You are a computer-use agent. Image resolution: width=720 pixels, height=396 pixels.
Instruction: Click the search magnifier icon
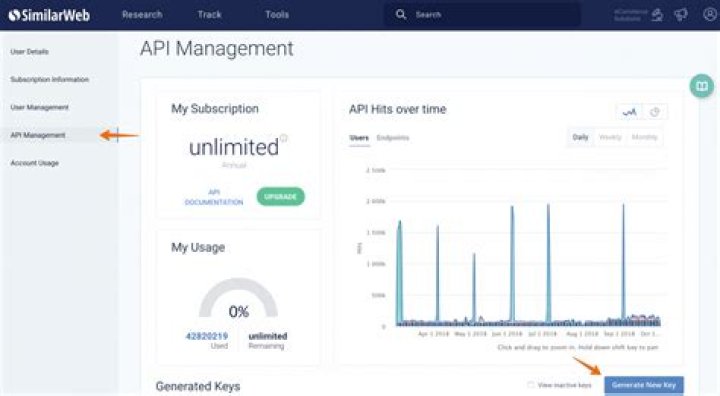click(x=401, y=14)
